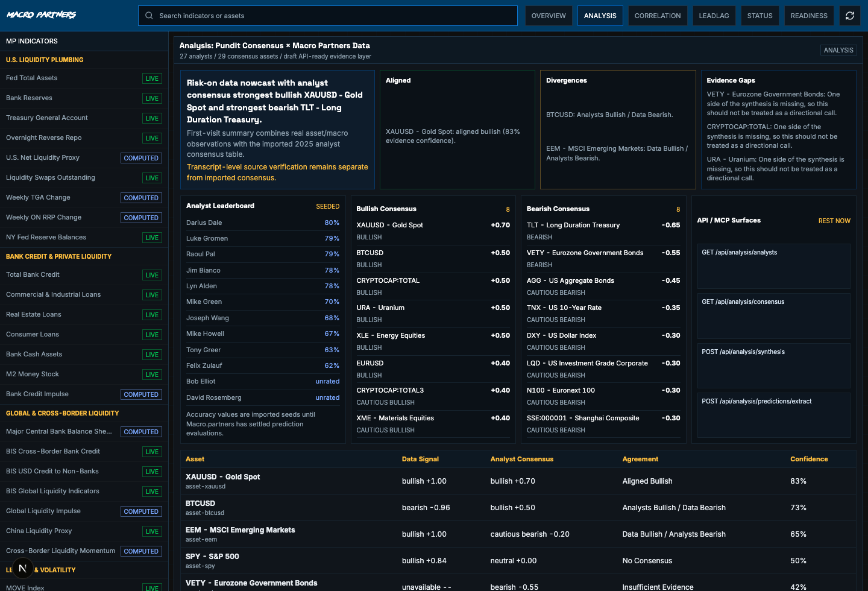868x591 pixels.
Task: Switch to the Overview tab
Action: (549, 16)
